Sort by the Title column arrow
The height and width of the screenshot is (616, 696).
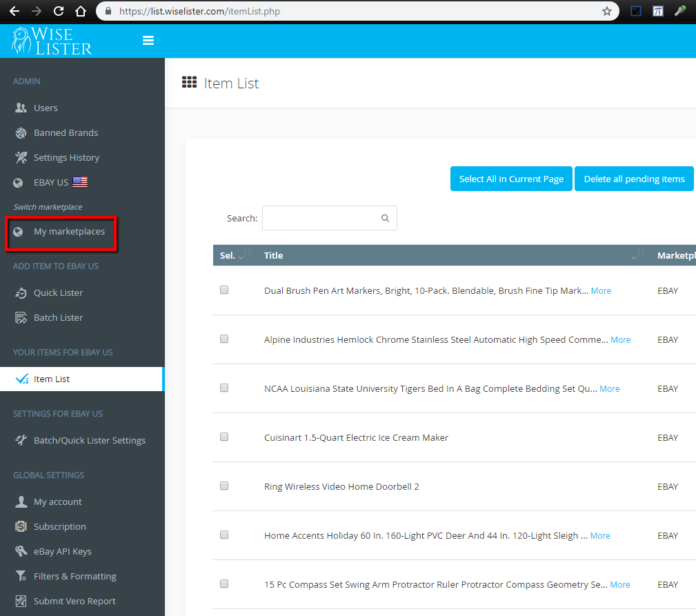[x=638, y=255]
